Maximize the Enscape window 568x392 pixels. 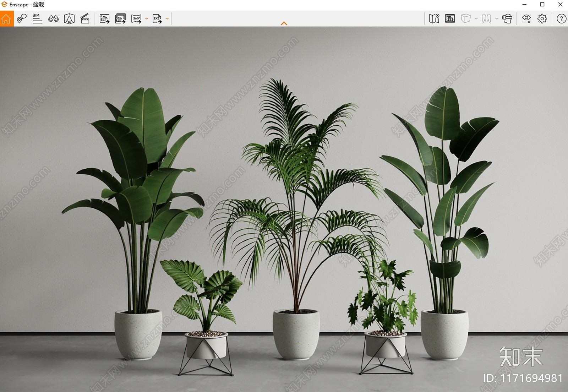pyautogui.click(x=542, y=5)
